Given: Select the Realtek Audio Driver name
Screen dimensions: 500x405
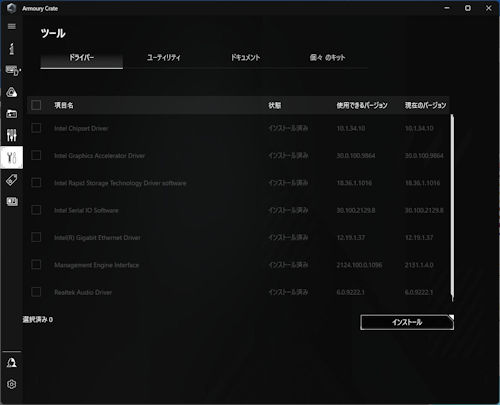Looking at the screenshot, I should (x=83, y=292).
